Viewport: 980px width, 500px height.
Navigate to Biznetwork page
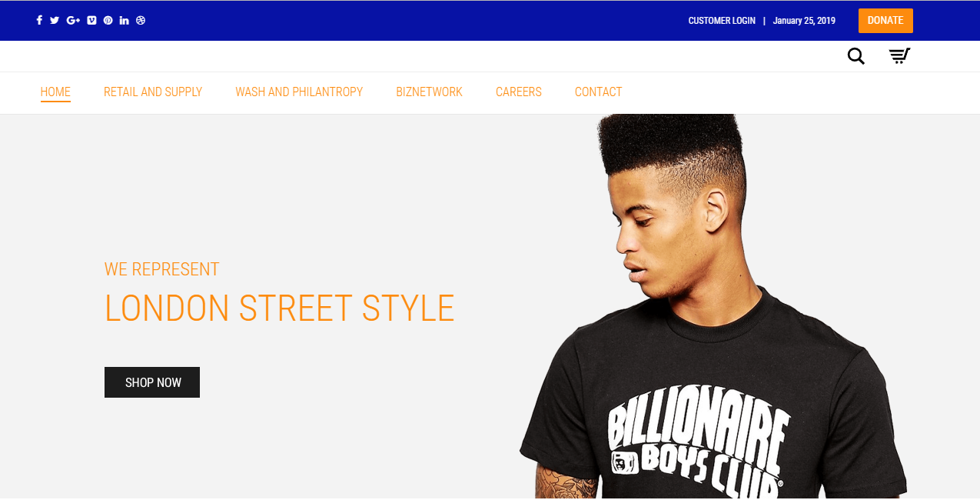(x=429, y=92)
